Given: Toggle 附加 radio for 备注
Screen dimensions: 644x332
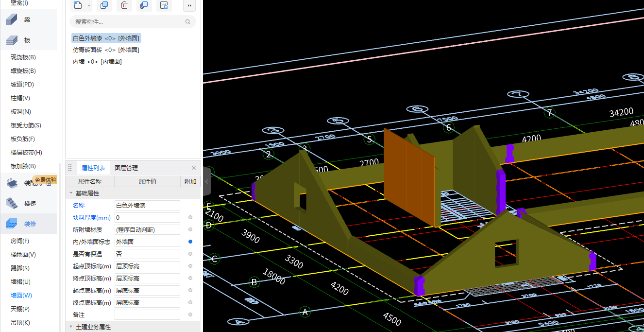Looking at the screenshot, I should (190, 315).
